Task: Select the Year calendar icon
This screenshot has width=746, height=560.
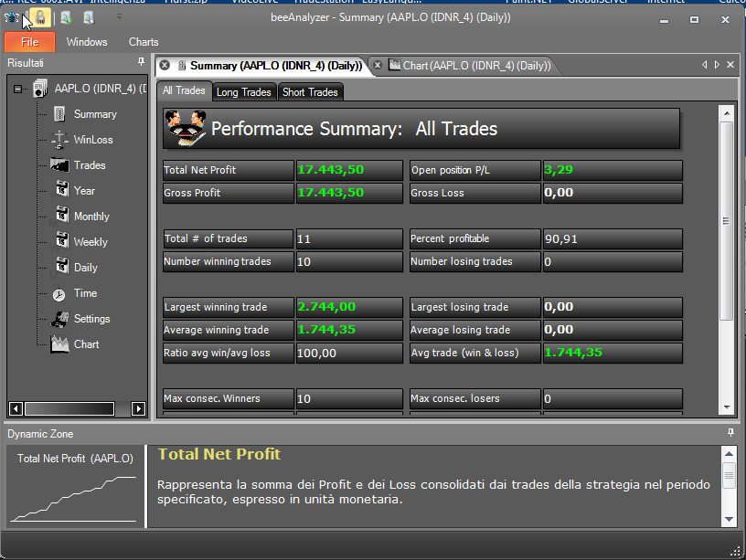Action: [x=61, y=189]
